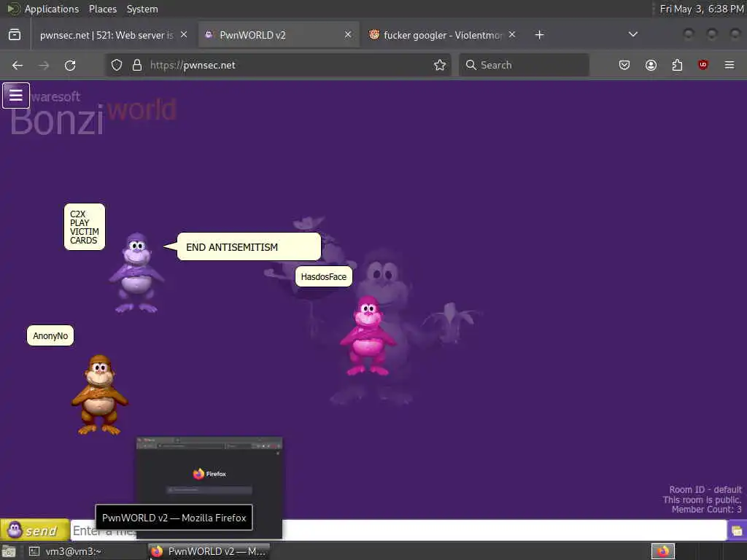747x560 pixels.
Task: Open the Firefox application menu
Action: coord(729,65)
